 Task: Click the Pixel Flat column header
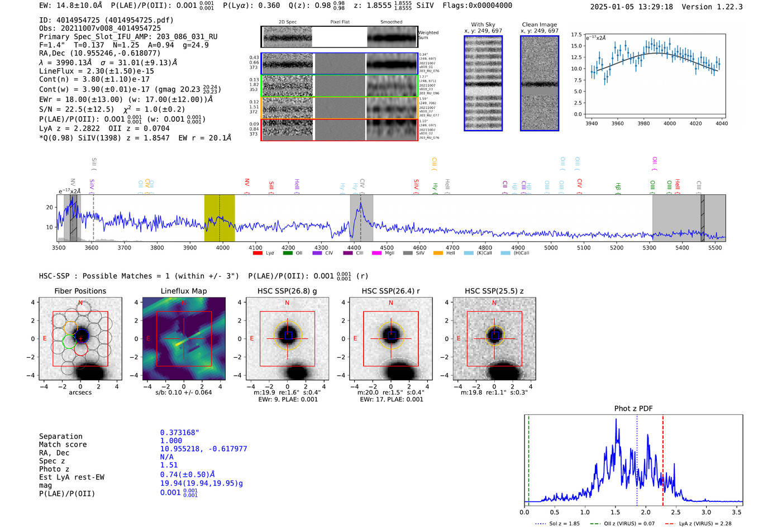click(340, 22)
